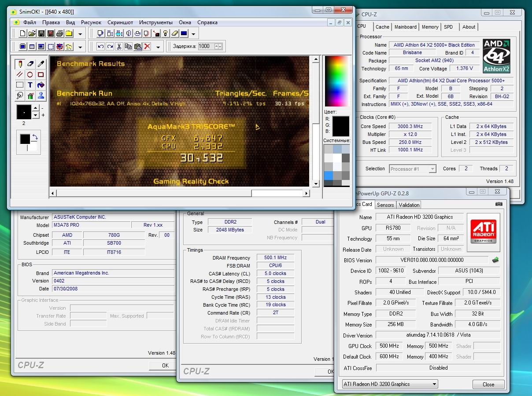Image resolution: width=532 pixels, height=396 pixels.
Task: Click the camera screenshot icon in GPU-Z
Action: tap(499, 204)
